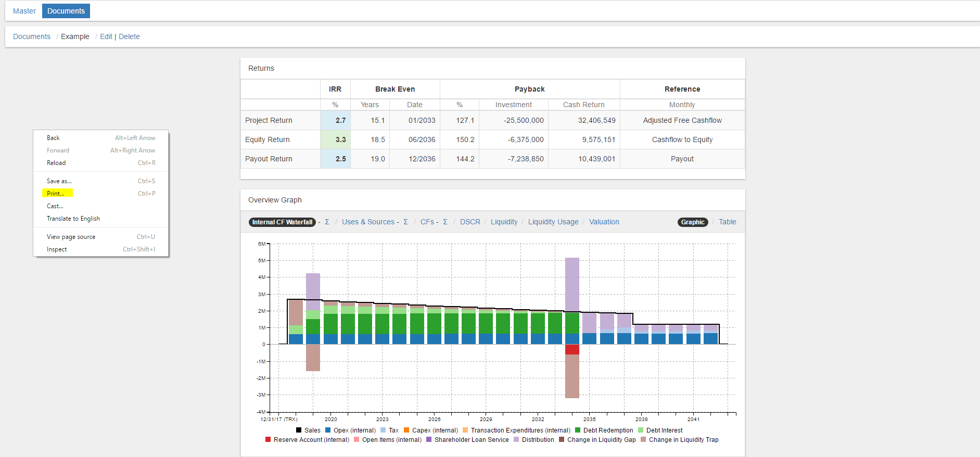Select the Graphic view pill

click(x=692, y=222)
